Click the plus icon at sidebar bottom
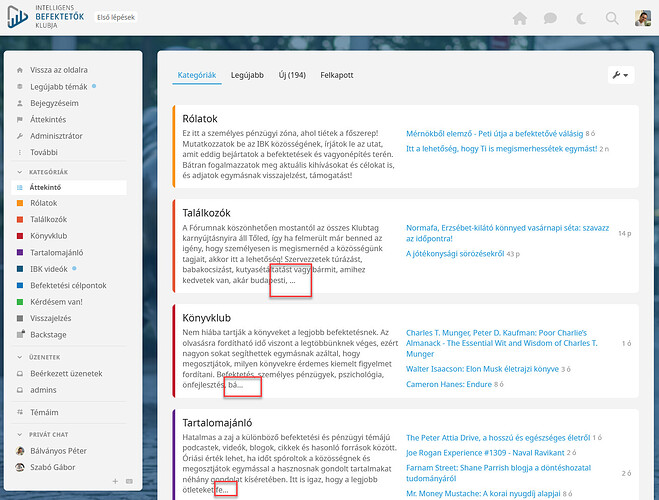 [115, 482]
